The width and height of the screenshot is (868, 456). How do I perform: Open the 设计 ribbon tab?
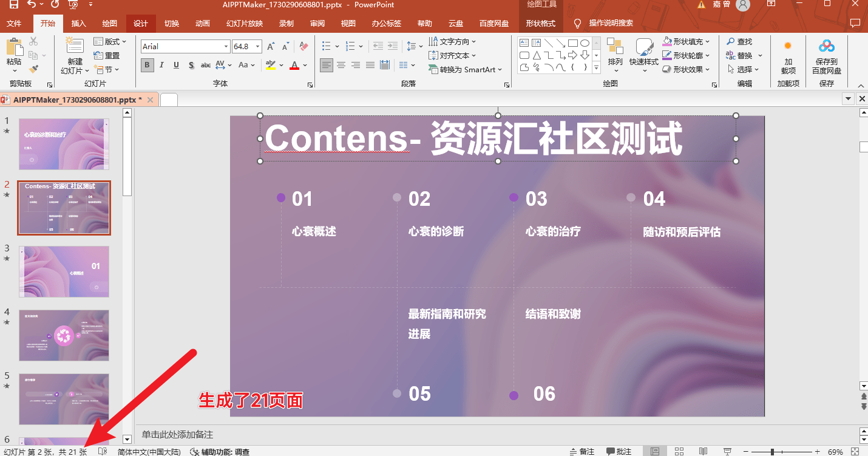tap(140, 24)
